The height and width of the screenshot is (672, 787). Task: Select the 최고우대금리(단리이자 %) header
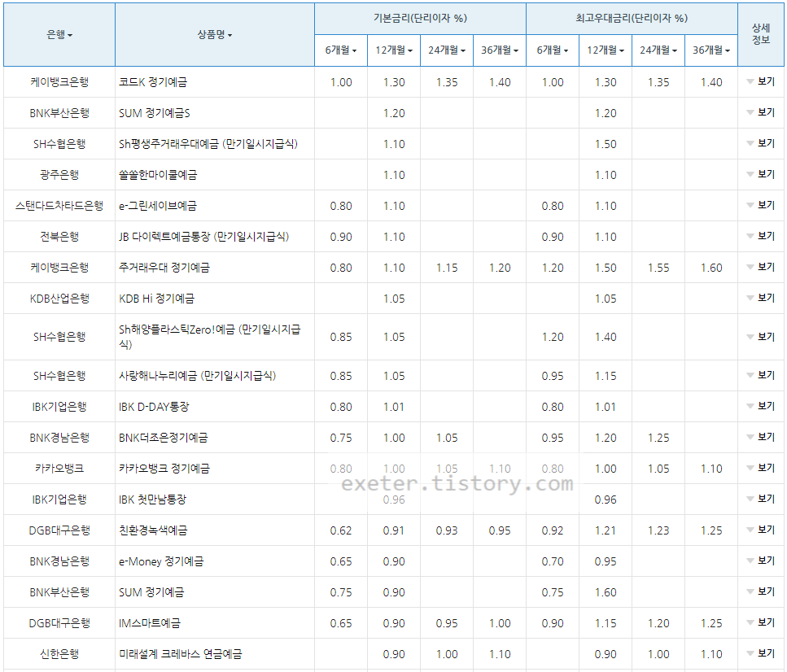(x=632, y=19)
